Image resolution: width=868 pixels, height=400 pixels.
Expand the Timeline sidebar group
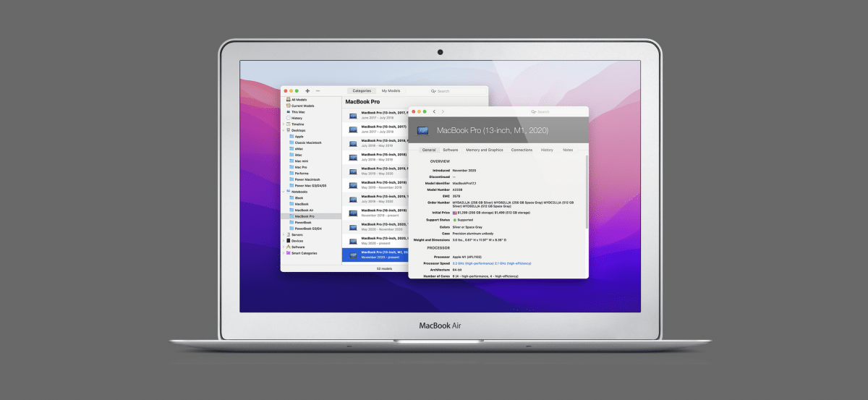284,124
